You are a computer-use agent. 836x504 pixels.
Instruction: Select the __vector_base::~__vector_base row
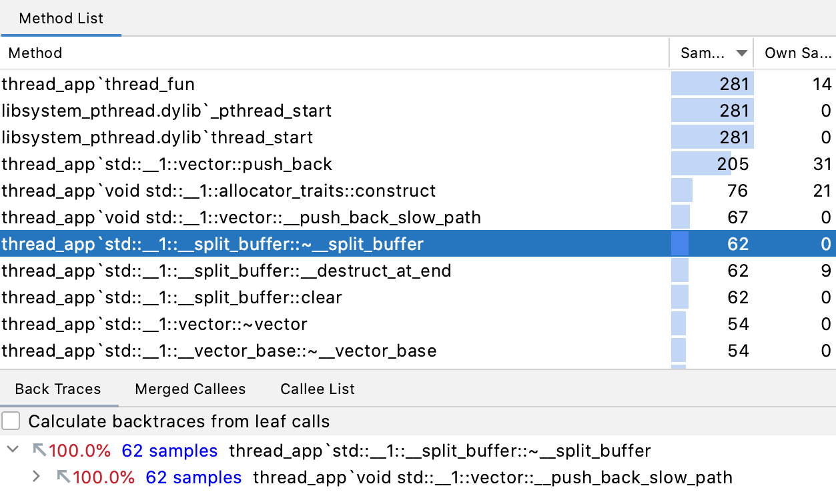tap(418, 351)
